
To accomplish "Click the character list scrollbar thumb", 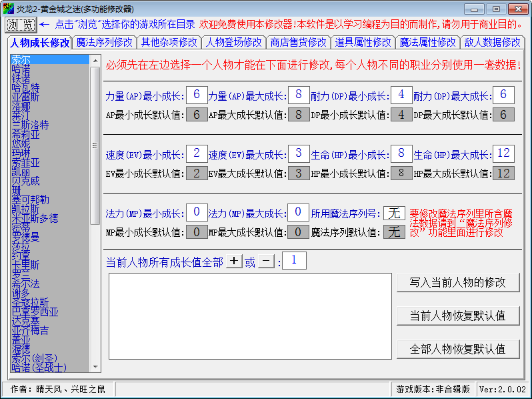I will coord(95,145).
